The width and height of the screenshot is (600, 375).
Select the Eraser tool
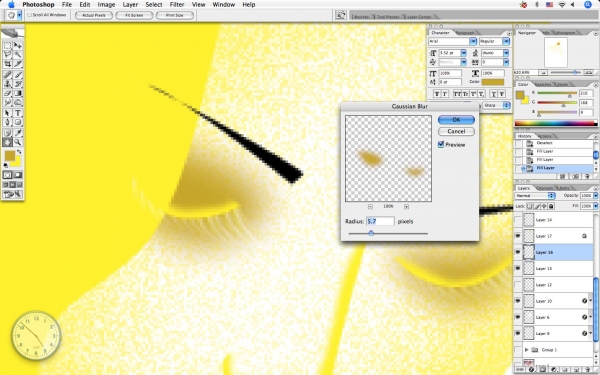pyautogui.click(x=7, y=93)
